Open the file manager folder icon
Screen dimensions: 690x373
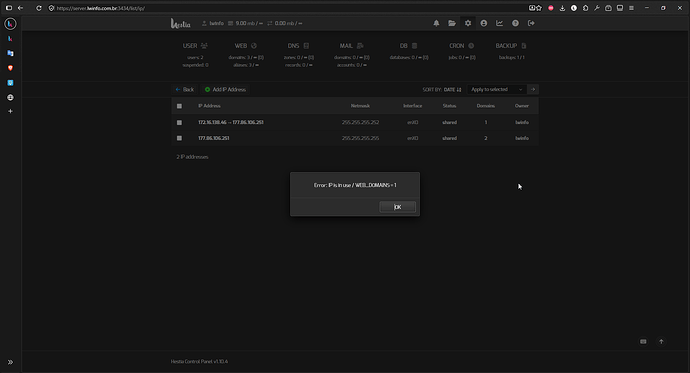[452, 23]
